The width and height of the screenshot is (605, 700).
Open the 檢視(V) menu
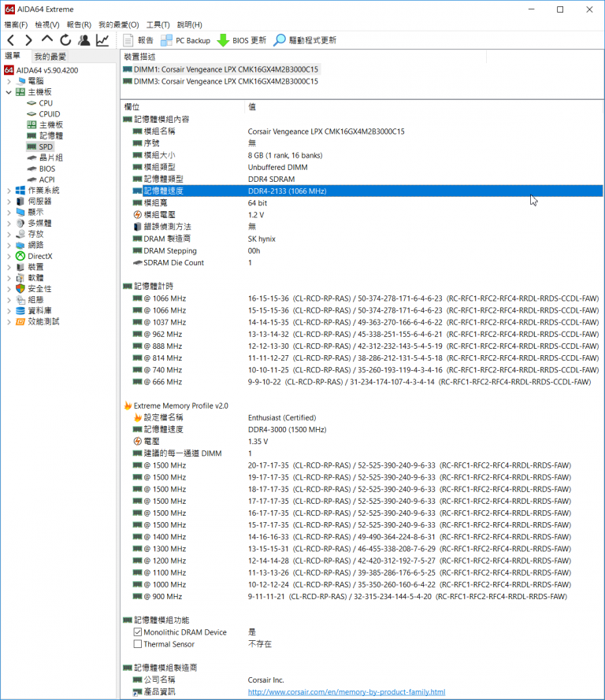(47, 24)
